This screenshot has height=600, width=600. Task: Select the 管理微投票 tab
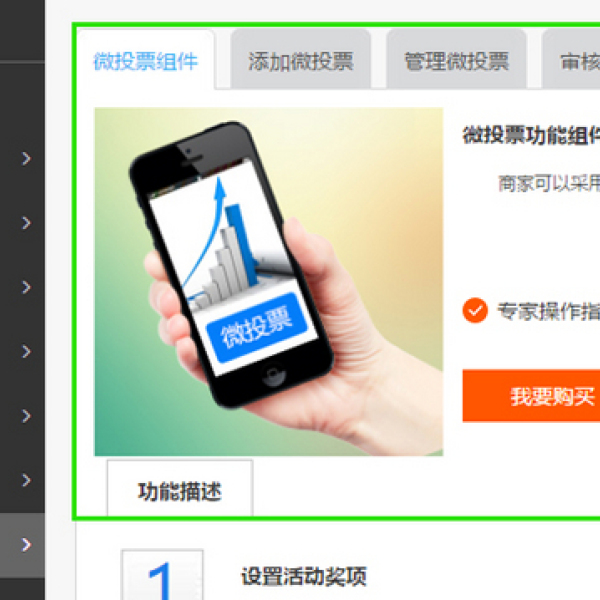coord(456,59)
